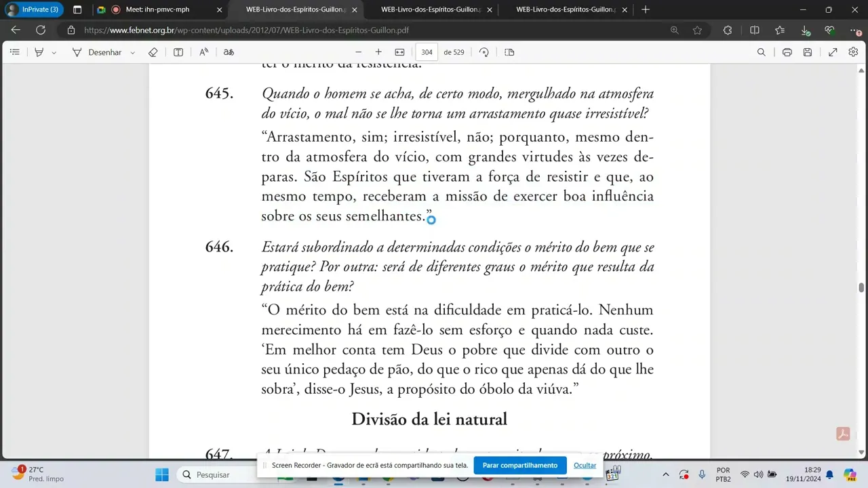
Task: Open tab actions menu icon
Action: point(77,9)
